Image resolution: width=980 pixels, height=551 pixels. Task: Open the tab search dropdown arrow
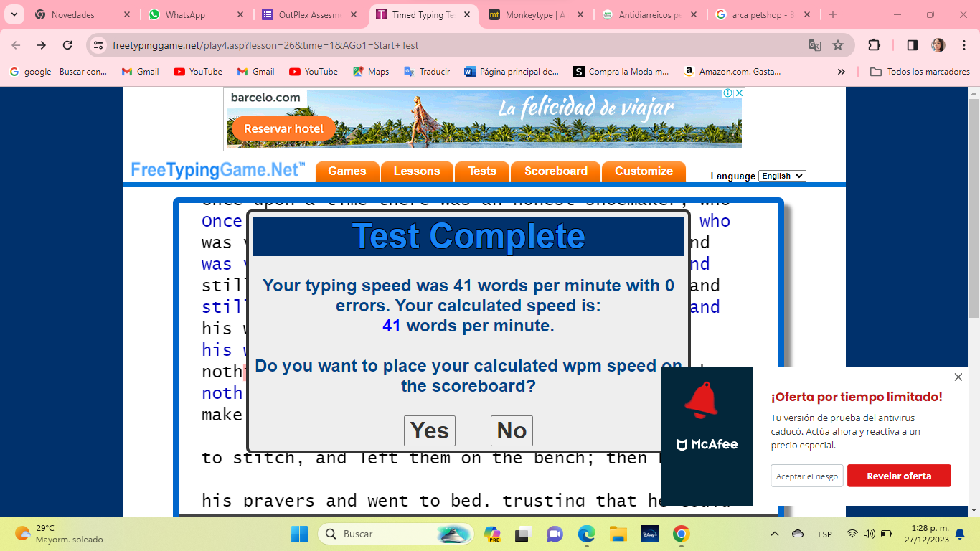click(13, 14)
